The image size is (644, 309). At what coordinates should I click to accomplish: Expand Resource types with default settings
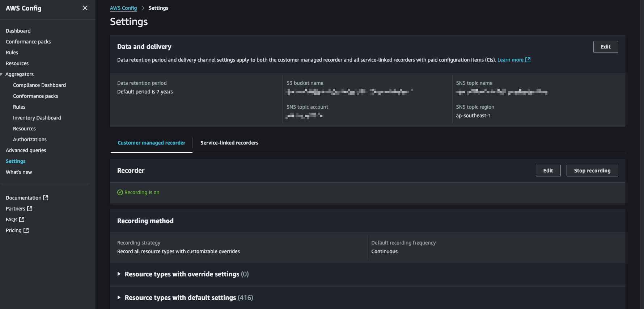119,297
